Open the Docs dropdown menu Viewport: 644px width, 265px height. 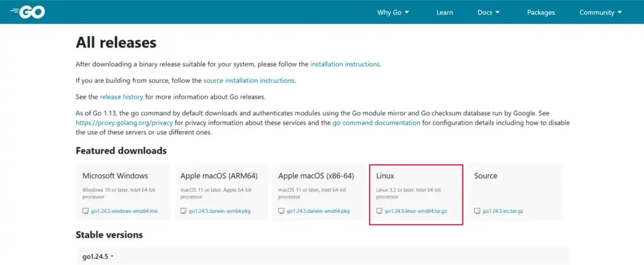point(489,13)
